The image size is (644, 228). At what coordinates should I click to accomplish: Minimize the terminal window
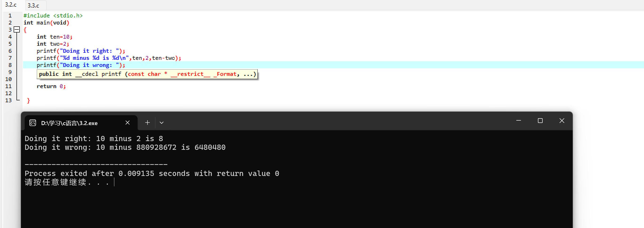[519, 121]
